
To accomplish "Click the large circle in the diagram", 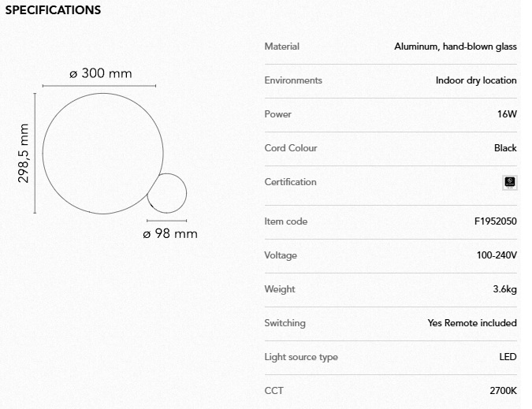I will [99, 153].
